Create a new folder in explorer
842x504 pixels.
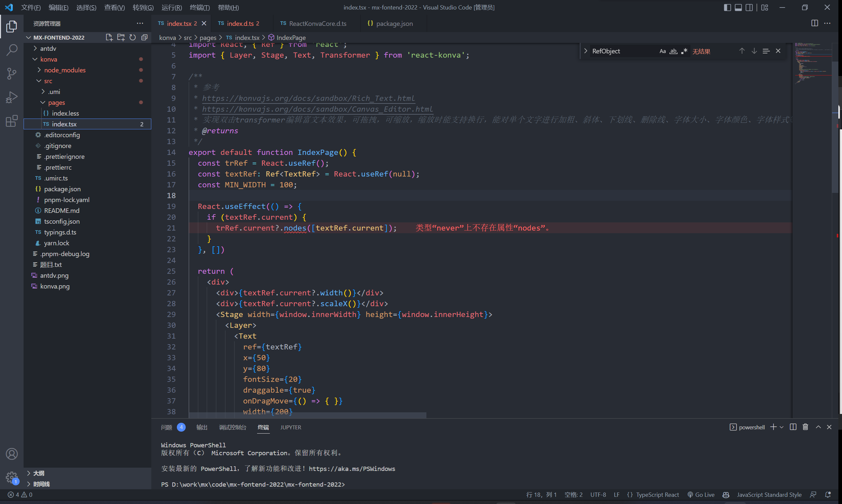(x=121, y=37)
